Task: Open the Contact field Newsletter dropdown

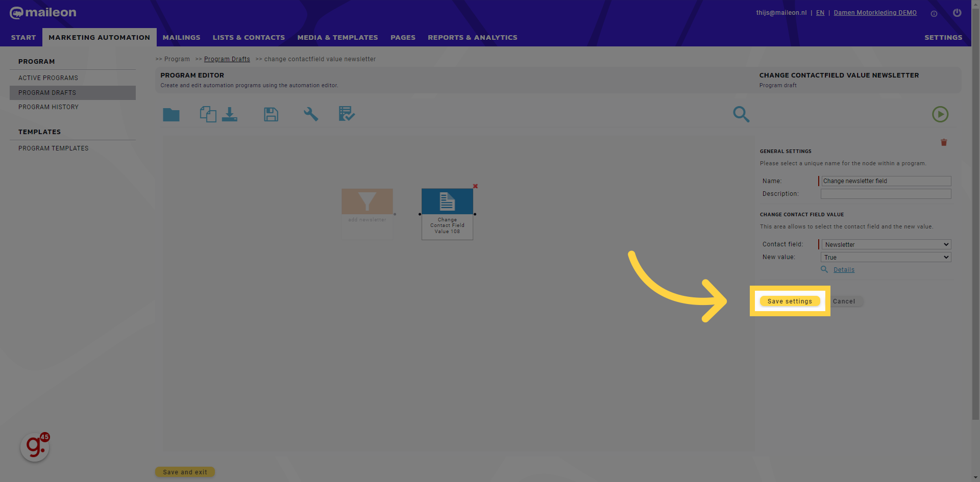Action: click(886, 244)
